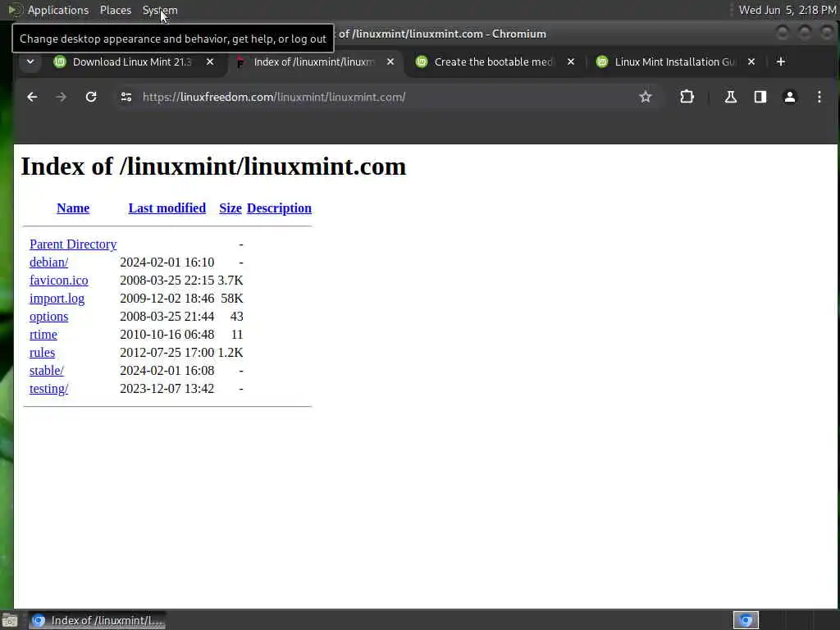The image size is (840, 630).
Task: Select the Index of /linuxmint tab
Action: coord(313,62)
